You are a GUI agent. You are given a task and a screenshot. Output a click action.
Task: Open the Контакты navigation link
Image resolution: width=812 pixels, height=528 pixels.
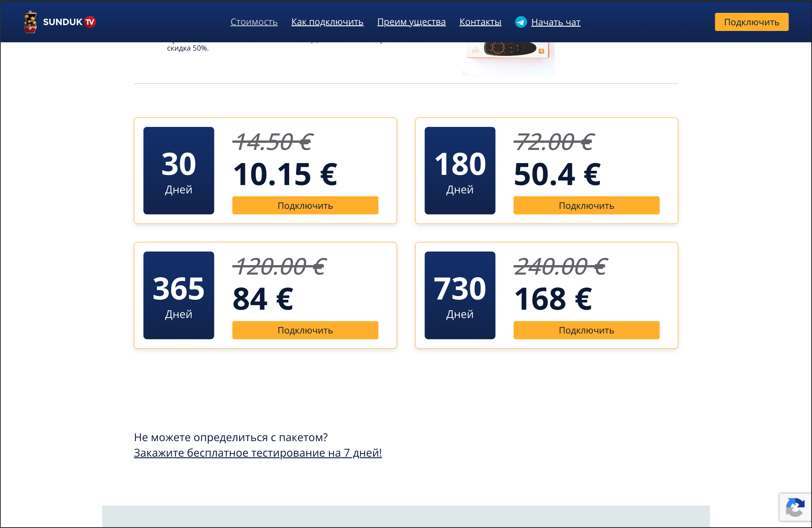pyautogui.click(x=480, y=22)
